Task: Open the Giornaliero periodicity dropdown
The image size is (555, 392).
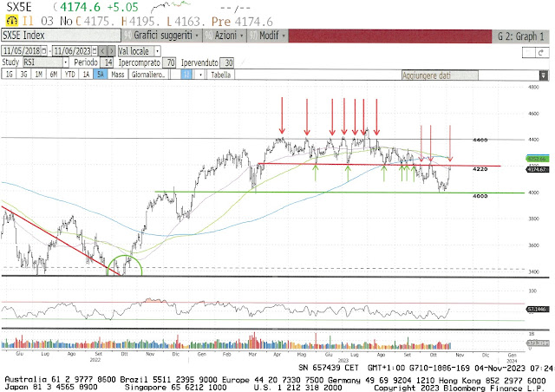Action: [148, 75]
